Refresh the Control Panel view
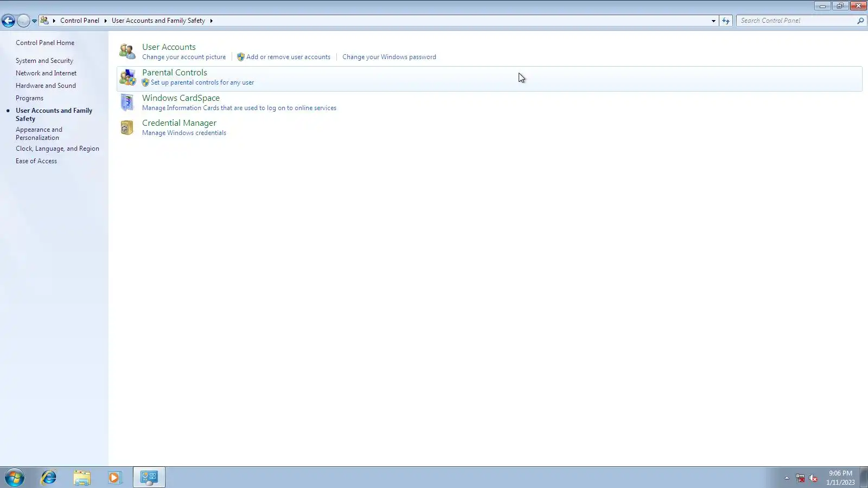Image resolution: width=868 pixels, height=488 pixels. click(726, 21)
